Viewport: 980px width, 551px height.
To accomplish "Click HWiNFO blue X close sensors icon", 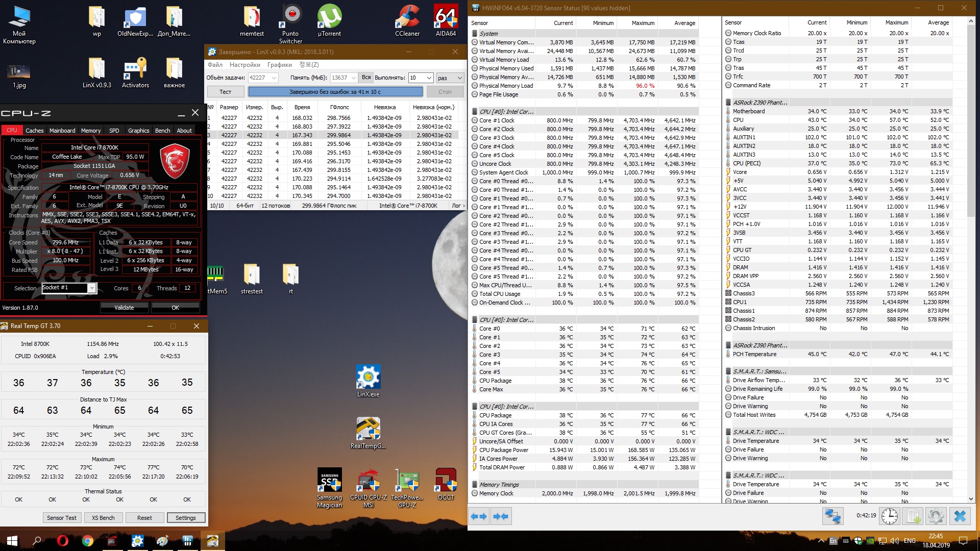I will pyautogui.click(x=960, y=516).
